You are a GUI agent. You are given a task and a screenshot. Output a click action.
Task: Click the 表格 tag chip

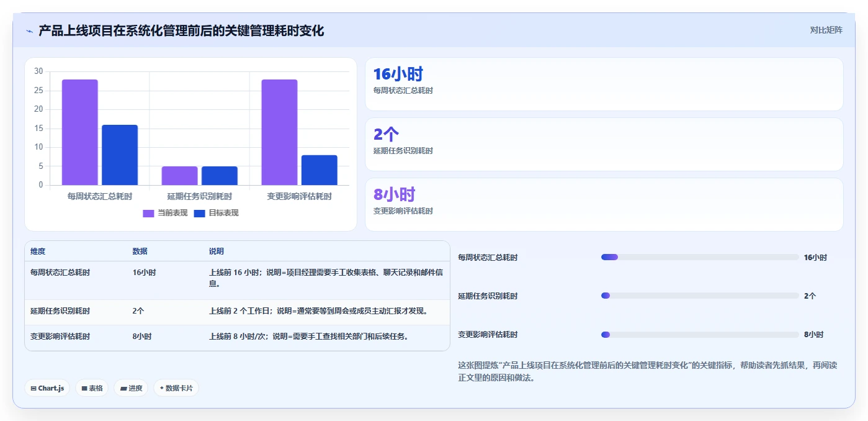click(x=92, y=388)
